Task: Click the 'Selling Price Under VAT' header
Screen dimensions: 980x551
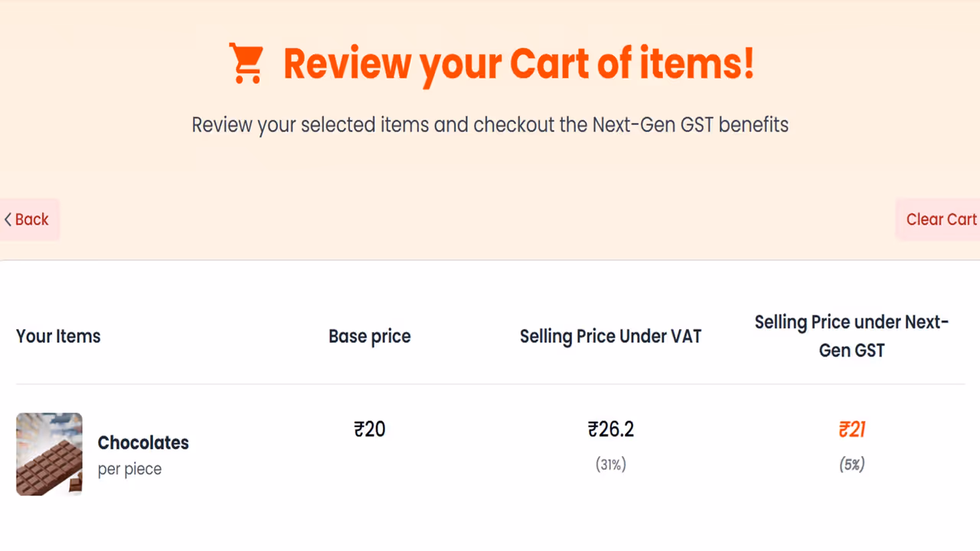Action: (x=610, y=336)
